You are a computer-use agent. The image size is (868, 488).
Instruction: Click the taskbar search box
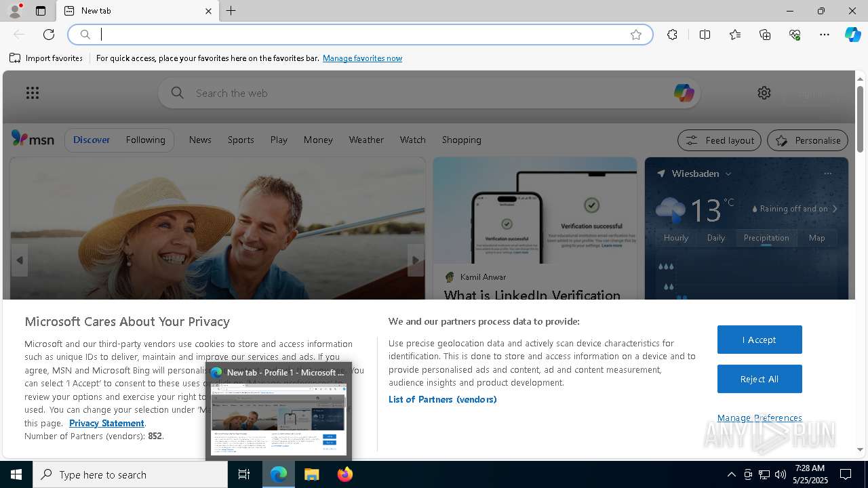coord(130,474)
